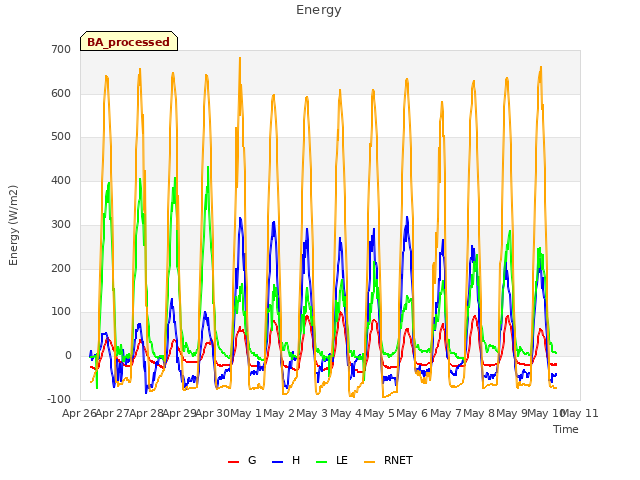Click the green LE legend swatch
Viewport: 640px width, 480px height.
(x=322, y=462)
